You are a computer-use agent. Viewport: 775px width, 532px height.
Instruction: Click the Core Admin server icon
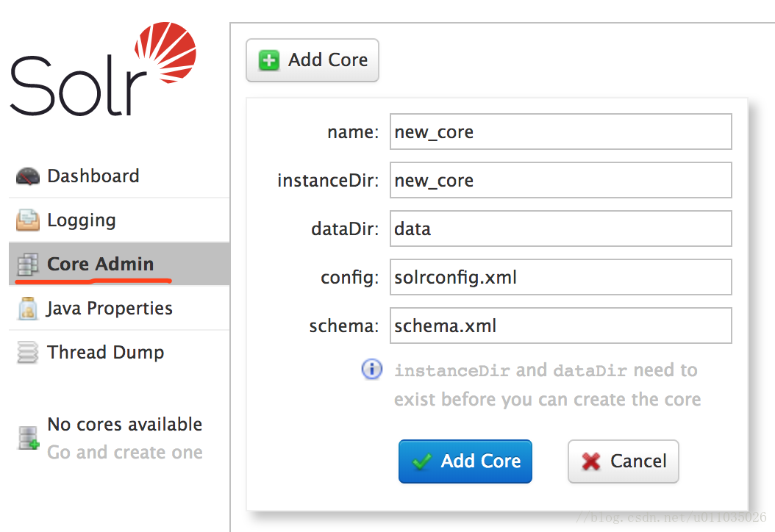(x=28, y=265)
